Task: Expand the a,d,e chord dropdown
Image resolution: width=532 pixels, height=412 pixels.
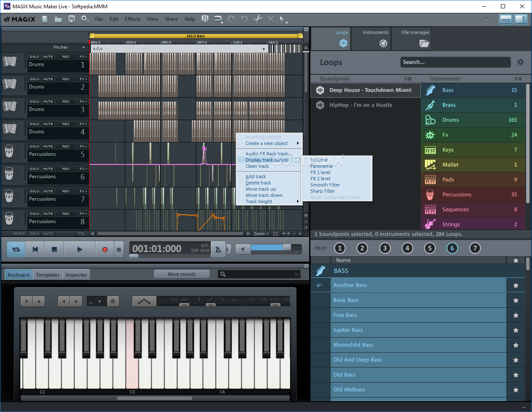Action: click(x=264, y=49)
